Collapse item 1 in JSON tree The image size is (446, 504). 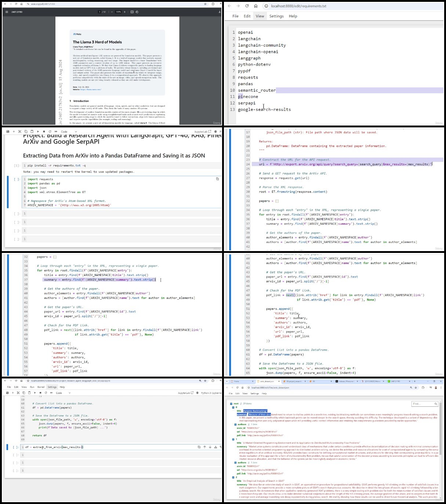(x=233, y=439)
